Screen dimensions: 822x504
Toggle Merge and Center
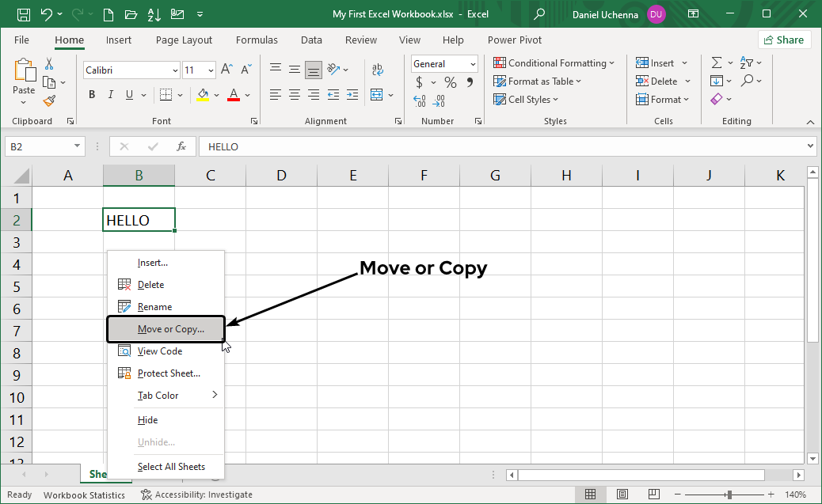tap(378, 94)
